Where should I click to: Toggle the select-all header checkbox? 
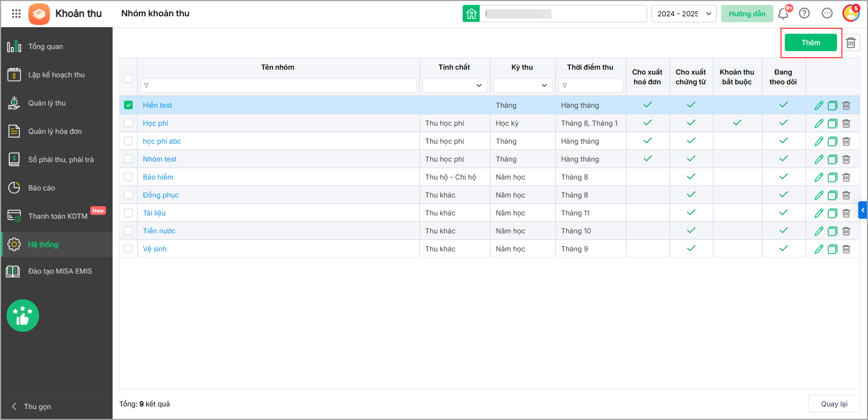tap(128, 78)
